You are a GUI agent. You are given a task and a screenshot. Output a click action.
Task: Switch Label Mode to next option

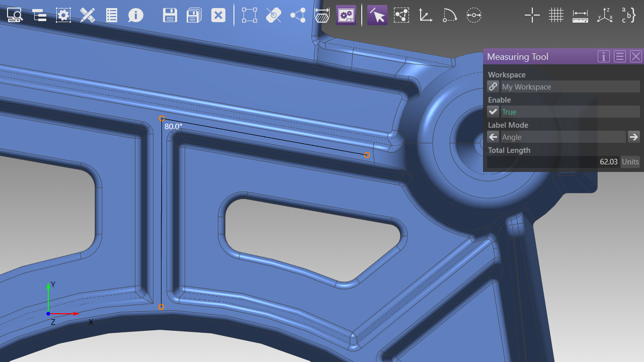pyautogui.click(x=633, y=137)
